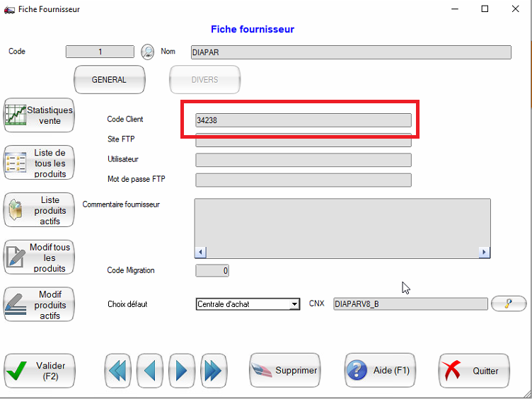Image resolution: width=532 pixels, height=399 pixels.
Task: Click right arrow of comment scrollbar
Action: (x=485, y=252)
